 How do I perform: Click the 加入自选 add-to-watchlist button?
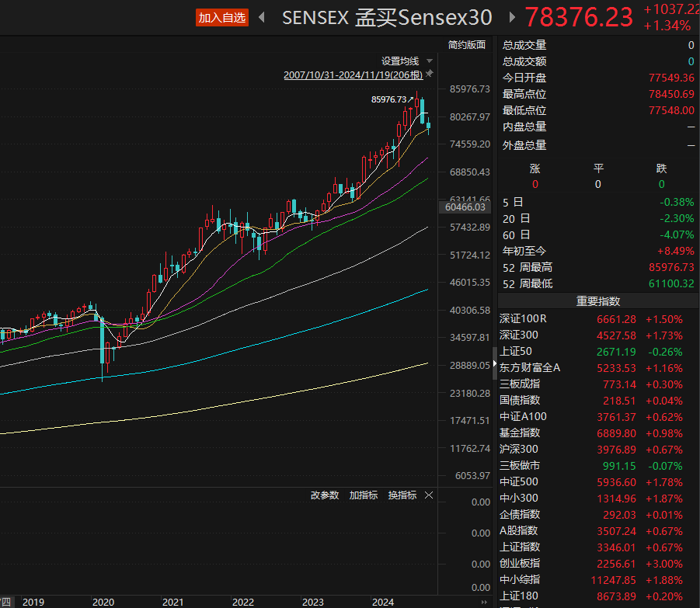click(222, 18)
